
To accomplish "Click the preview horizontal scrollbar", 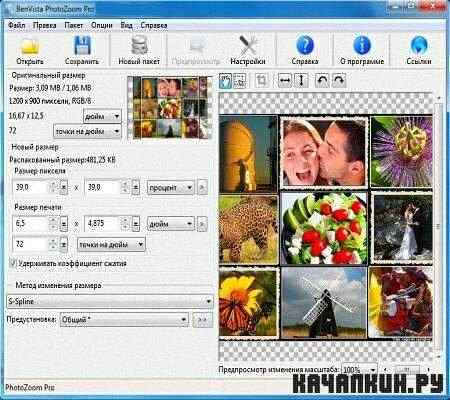I will pos(407,369).
